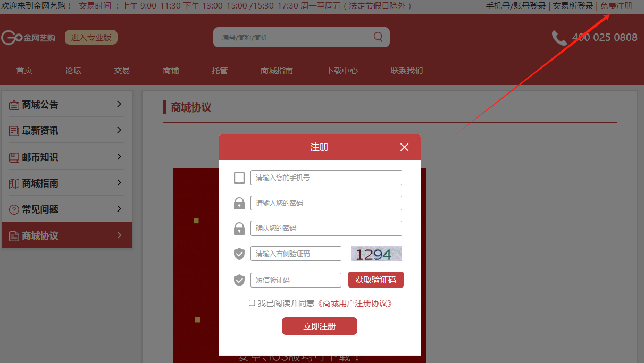The height and width of the screenshot is (363, 644).
Task: Expand the 邮币知识 arrow chevron
Action: click(119, 157)
